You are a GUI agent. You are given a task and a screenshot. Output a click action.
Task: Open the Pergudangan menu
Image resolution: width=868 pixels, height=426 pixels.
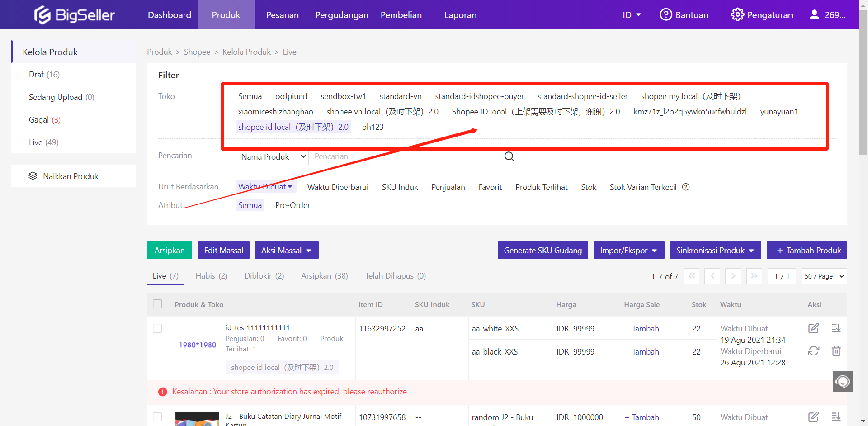point(342,15)
